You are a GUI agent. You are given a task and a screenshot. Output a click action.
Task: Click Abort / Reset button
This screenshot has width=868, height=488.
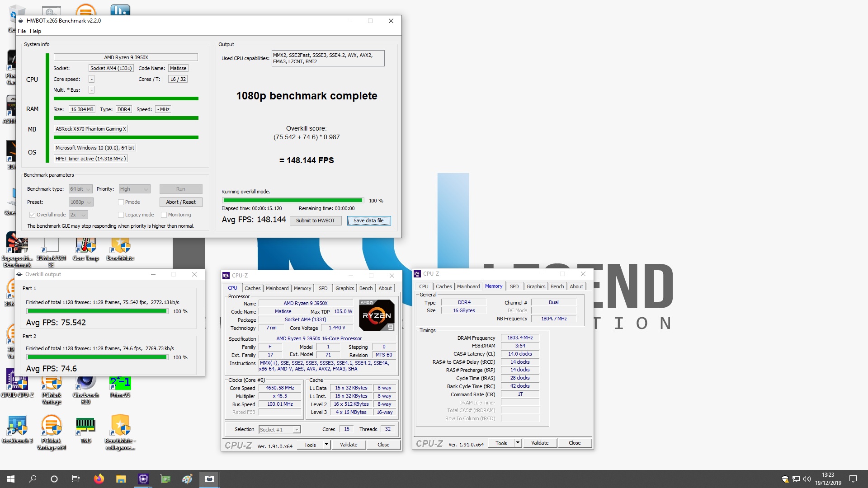(x=180, y=202)
